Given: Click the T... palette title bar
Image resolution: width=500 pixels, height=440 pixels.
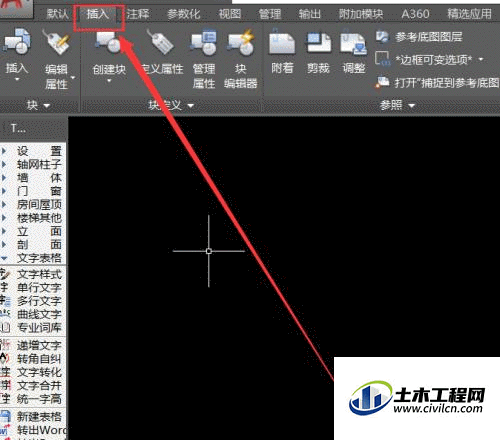Looking at the screenshot, I should pyautogui.click(x=33, y=128).
